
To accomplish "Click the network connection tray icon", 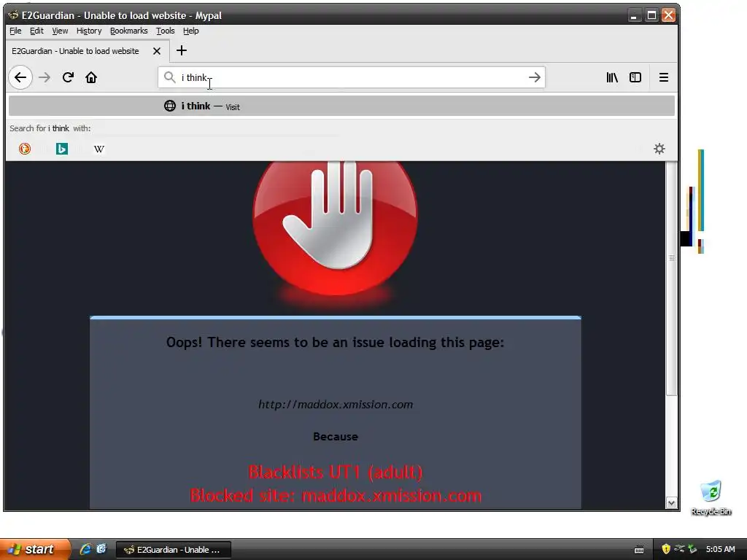I will coord(679,549).
